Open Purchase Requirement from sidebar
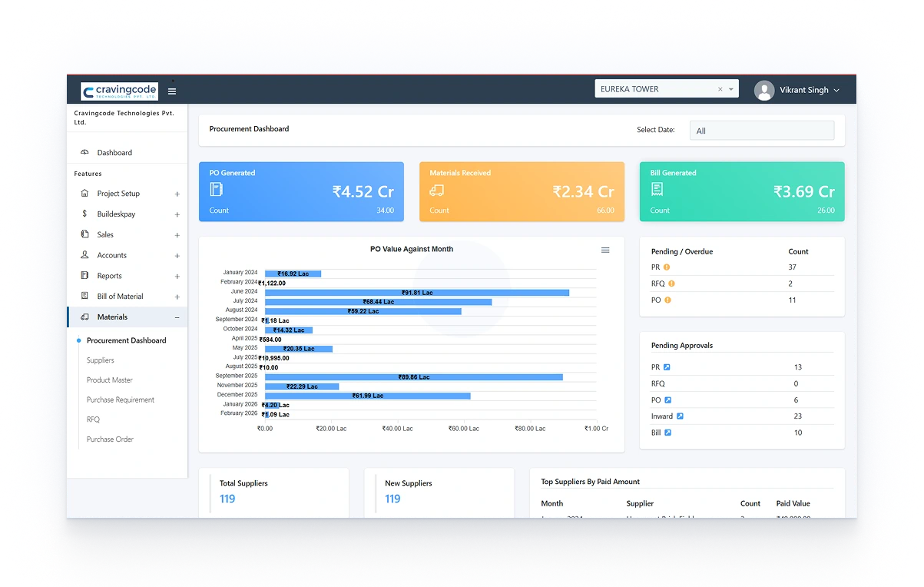Screen dimensions: 924x587 coord(121,400)
